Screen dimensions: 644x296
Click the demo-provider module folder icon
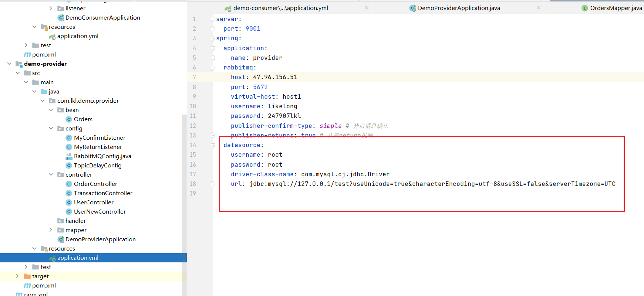pos(19,64)
